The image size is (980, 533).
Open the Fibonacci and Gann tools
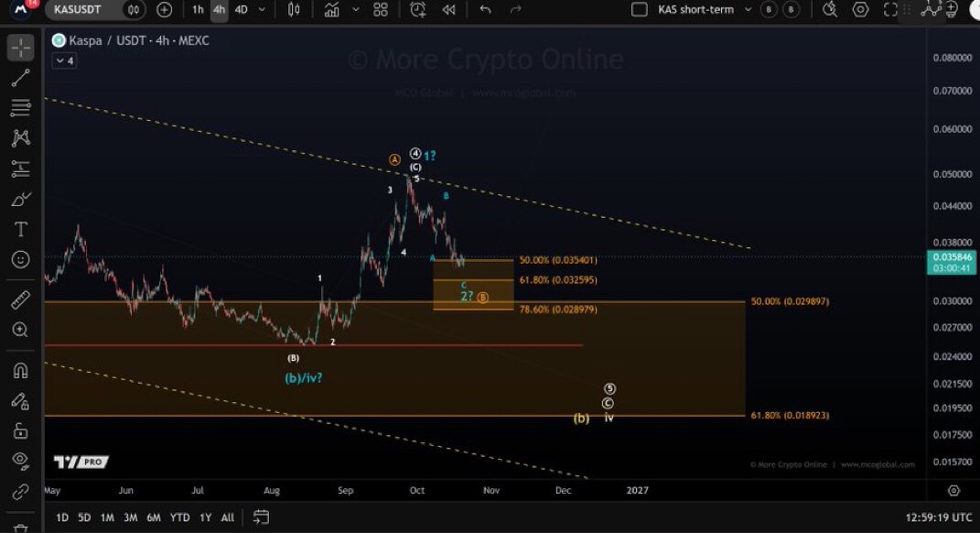(21, 107)
